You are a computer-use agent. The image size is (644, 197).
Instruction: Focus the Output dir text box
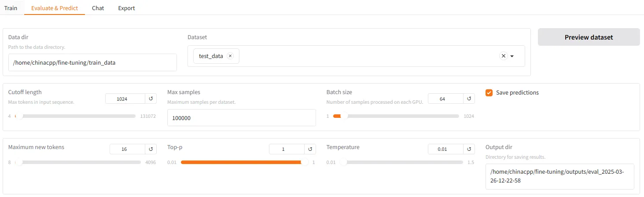560,176
